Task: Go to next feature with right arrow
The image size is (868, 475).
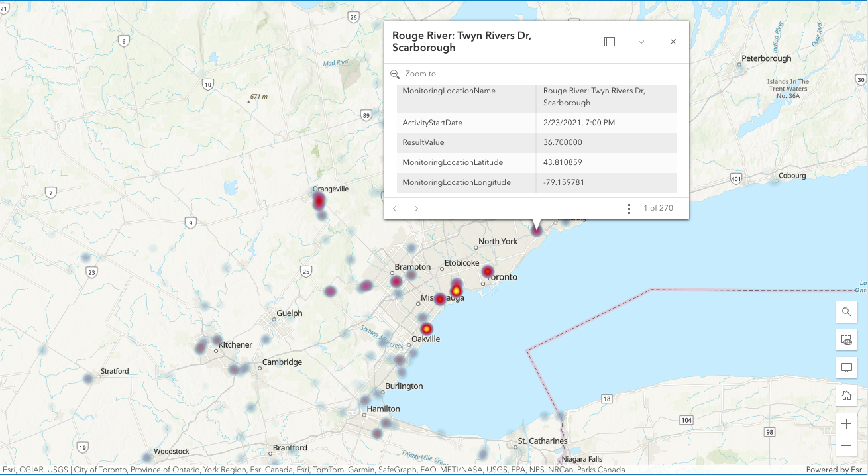Action: coord(416,208)
